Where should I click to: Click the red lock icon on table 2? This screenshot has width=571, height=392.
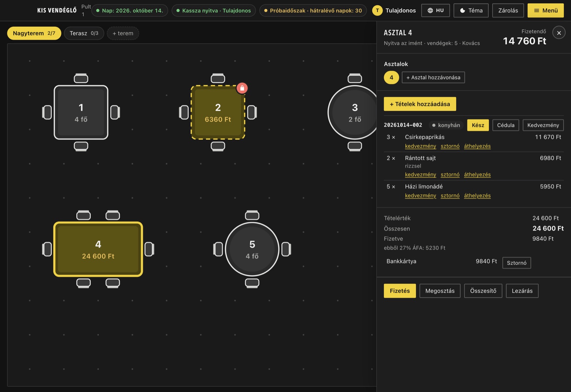click(242, 88)
